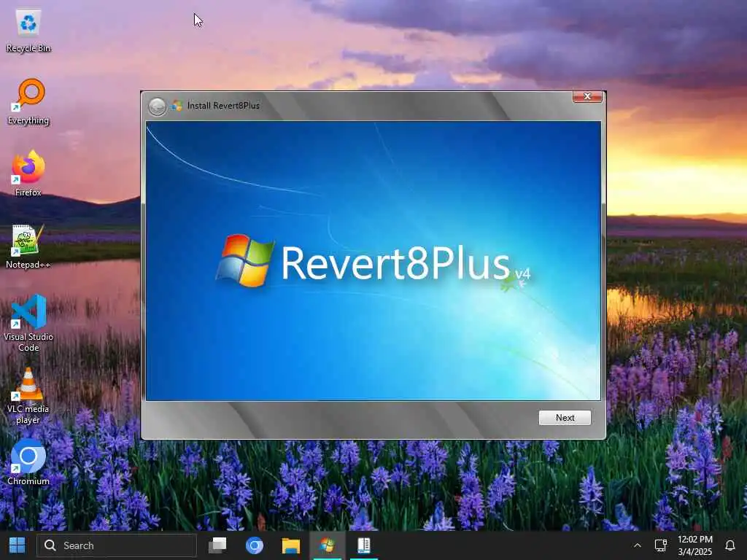Close the Install Revert8Plus window
The height and width of the screenshot is (560, 747).
click(x=587, y=97)
